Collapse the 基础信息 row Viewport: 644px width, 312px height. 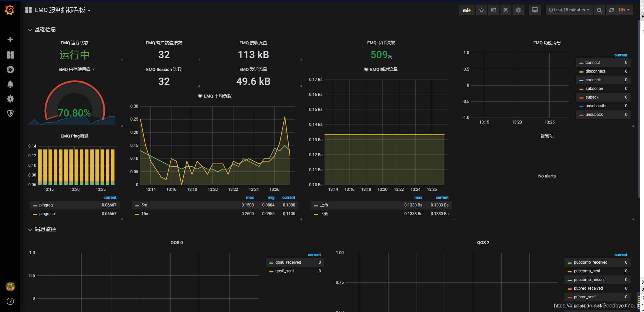(42, 30)
